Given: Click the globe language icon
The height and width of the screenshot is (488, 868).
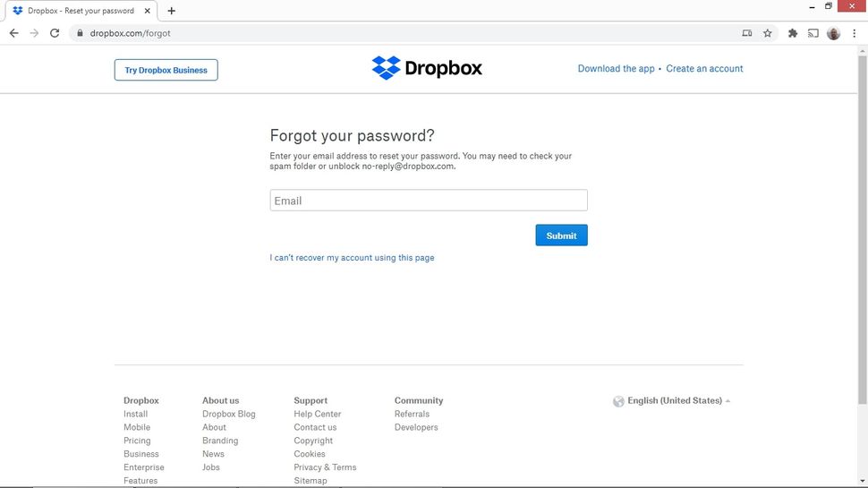Looking at the screenshot, I should (618, 401).
